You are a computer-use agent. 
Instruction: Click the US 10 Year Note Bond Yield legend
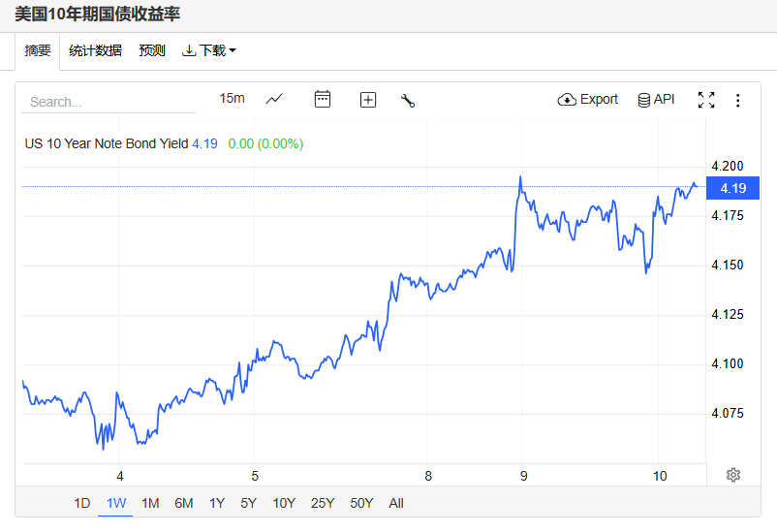[x=107, y=143]
